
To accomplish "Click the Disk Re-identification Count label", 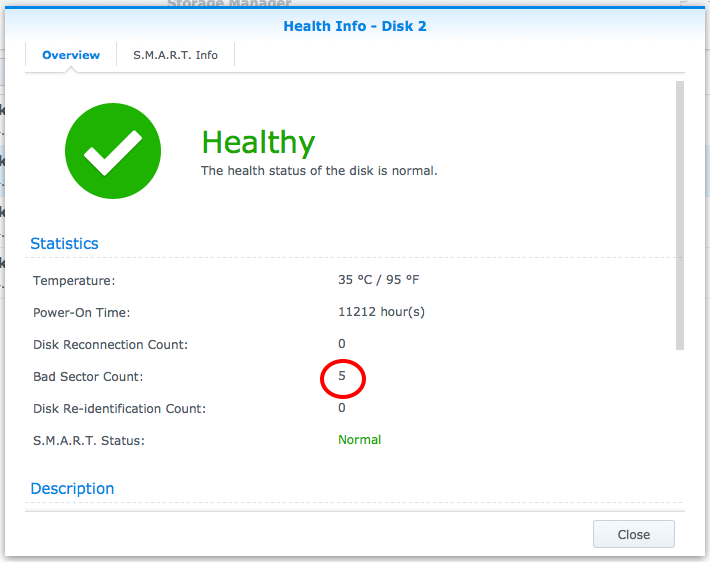I will 120,409.
